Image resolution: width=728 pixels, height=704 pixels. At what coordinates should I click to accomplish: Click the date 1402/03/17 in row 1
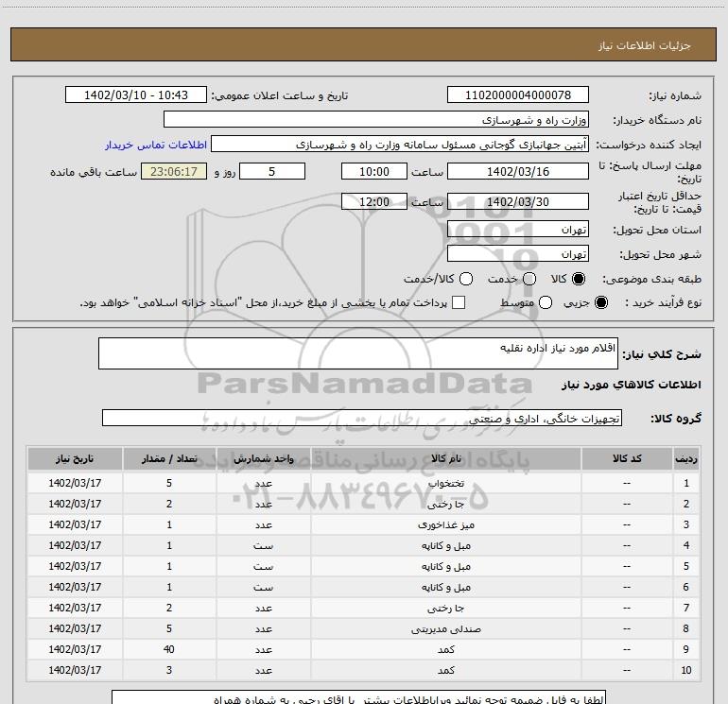(x=75, y=483)
